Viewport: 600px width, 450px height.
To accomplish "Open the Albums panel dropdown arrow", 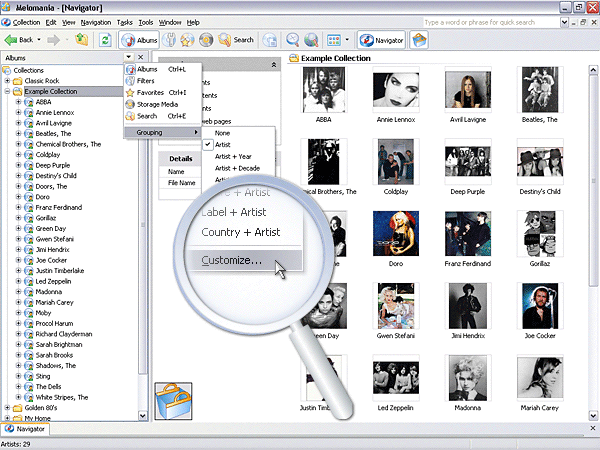I will coord(129,57).
